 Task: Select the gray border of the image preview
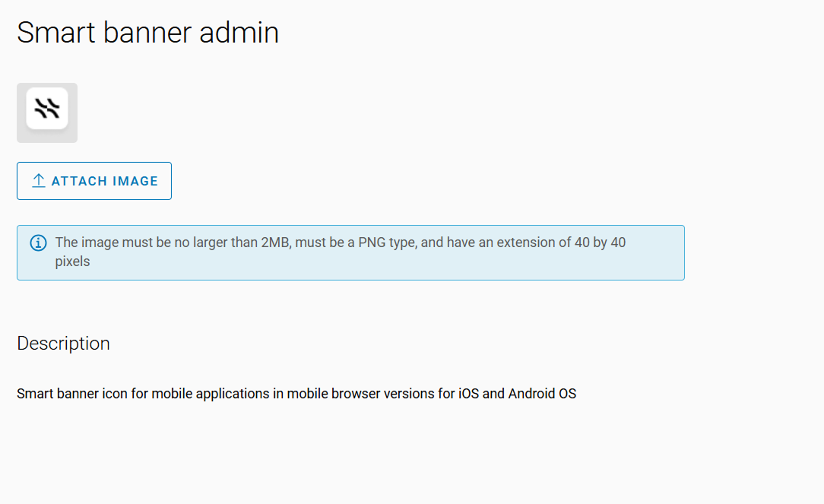tap(21, 137)
